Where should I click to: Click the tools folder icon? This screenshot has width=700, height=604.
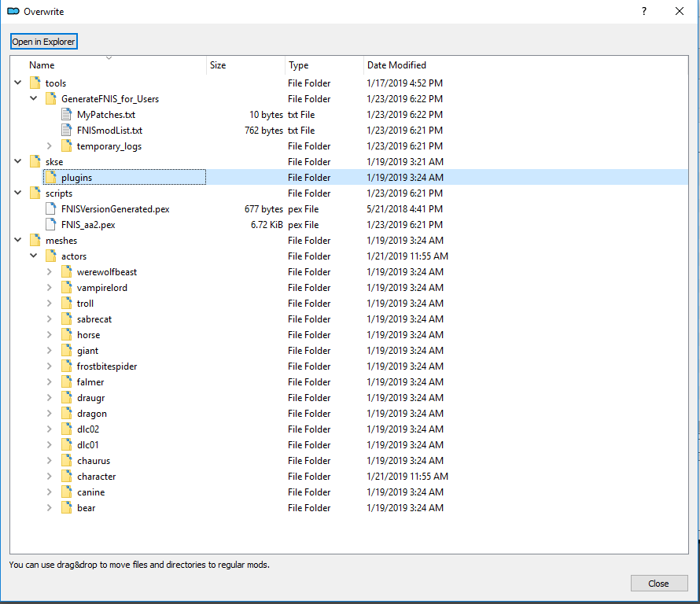35,83
